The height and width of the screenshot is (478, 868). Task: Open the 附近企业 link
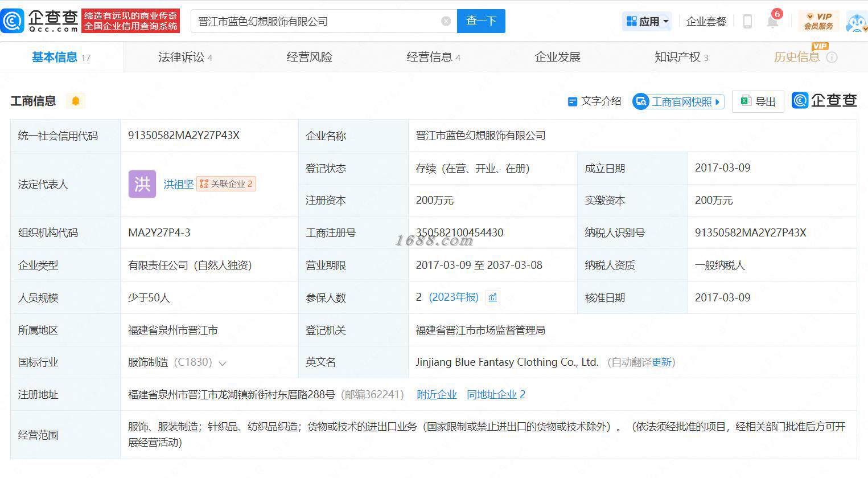(437, 394)
